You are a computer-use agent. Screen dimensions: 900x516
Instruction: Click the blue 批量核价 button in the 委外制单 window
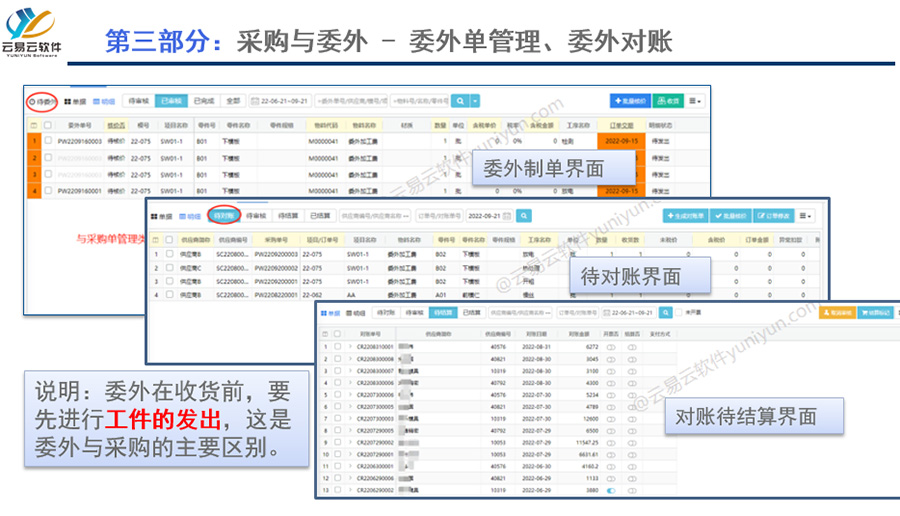pos(630,101)
